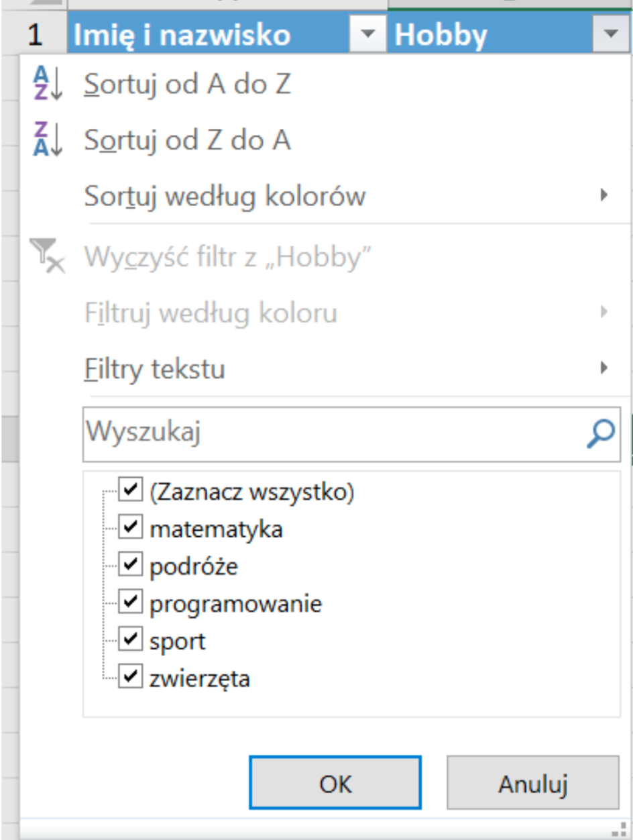Click the OK button

coord(334,782)
